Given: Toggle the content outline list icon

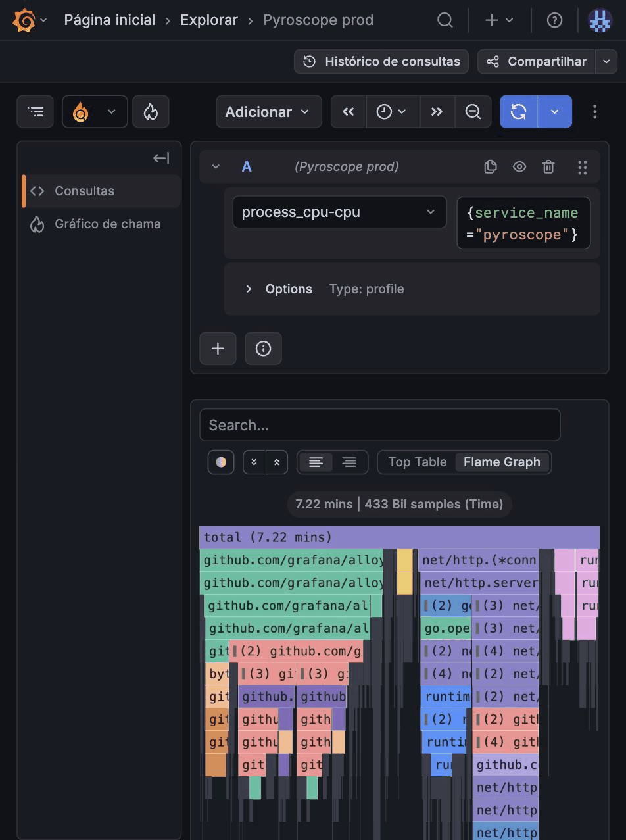Looking at the screenshot, I should [36, 112].
